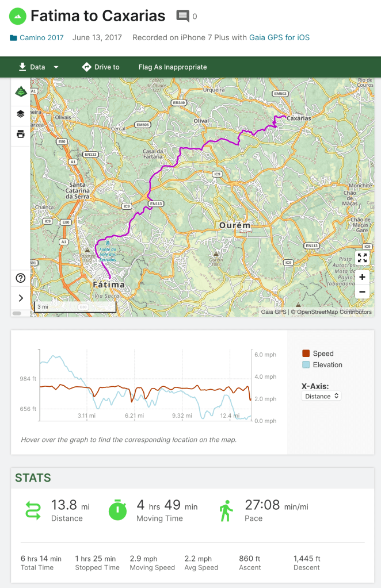Follow the Gaia GPS for iOS link

(279, 38)
